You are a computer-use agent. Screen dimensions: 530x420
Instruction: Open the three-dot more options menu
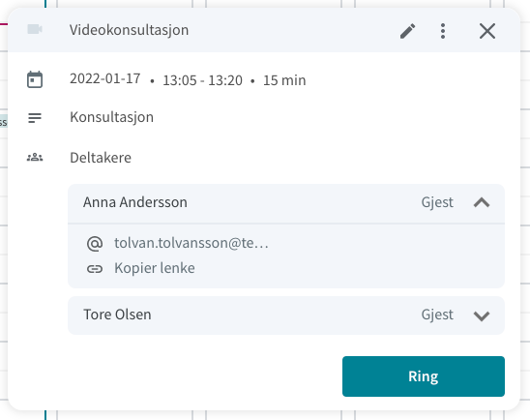(443, 31)
